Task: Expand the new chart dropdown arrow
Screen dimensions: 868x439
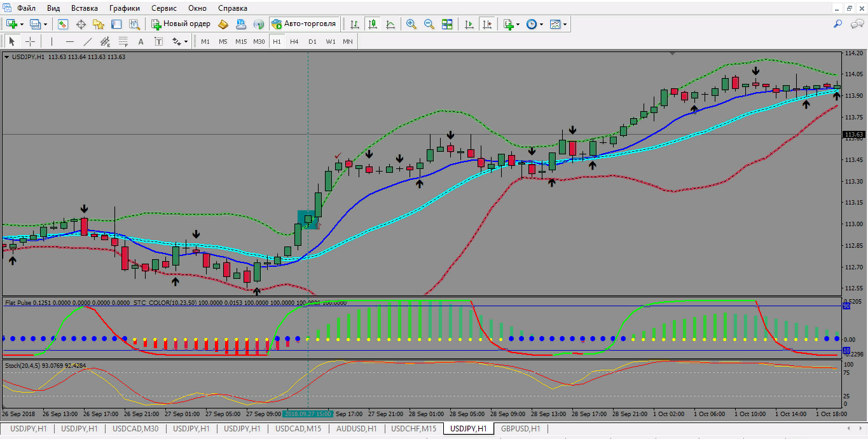Action: point(22,24)
